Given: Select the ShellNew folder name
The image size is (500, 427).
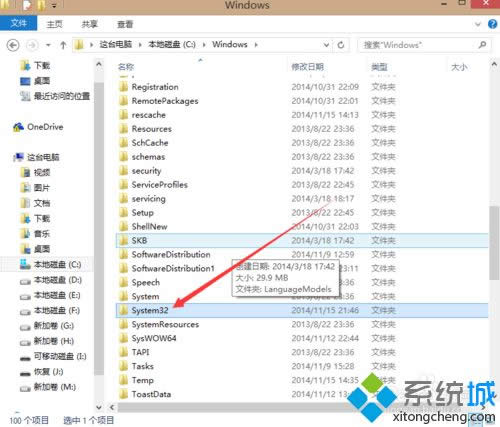Looking at the screenshot, I should [150, 227].
